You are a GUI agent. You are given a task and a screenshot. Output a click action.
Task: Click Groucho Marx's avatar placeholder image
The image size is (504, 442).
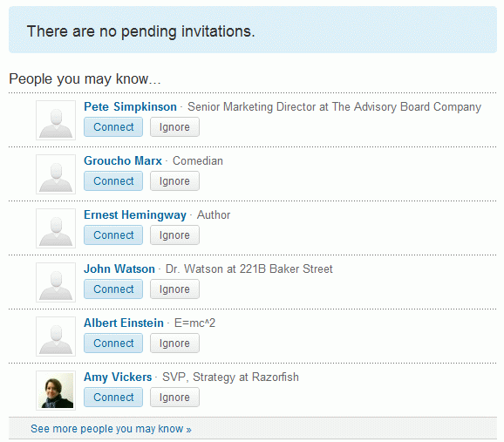click(x=56, y=174)
